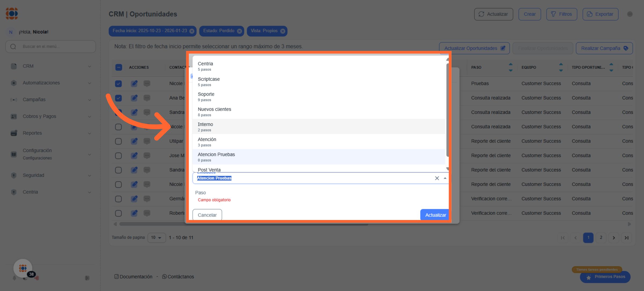Choose Soporte option with 9 pasos

point(206,96)
